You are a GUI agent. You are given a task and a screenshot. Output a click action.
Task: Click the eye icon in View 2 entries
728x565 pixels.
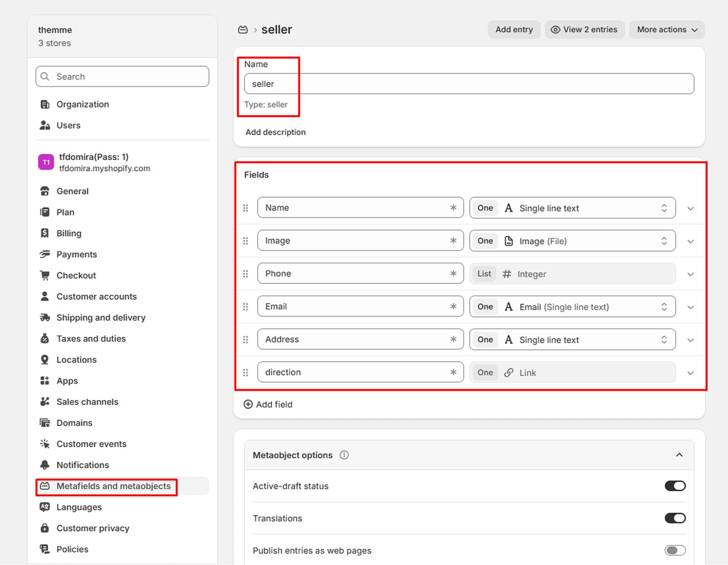556,30
